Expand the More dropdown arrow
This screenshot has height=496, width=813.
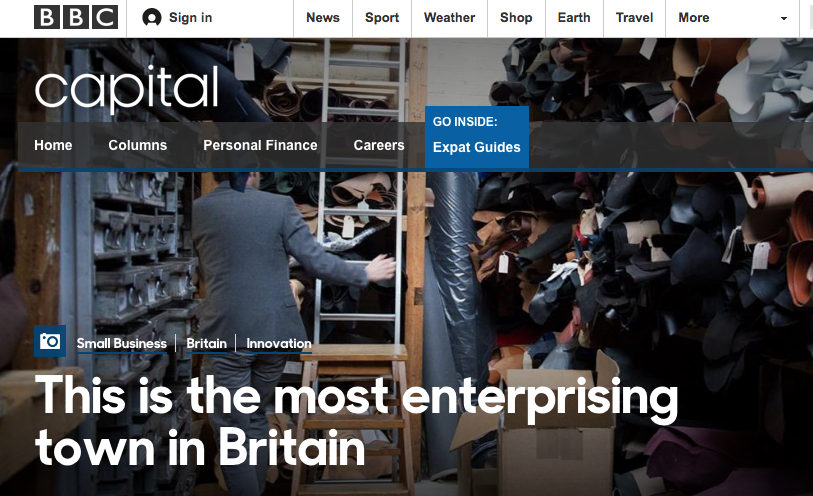click(x=783, y=18)
